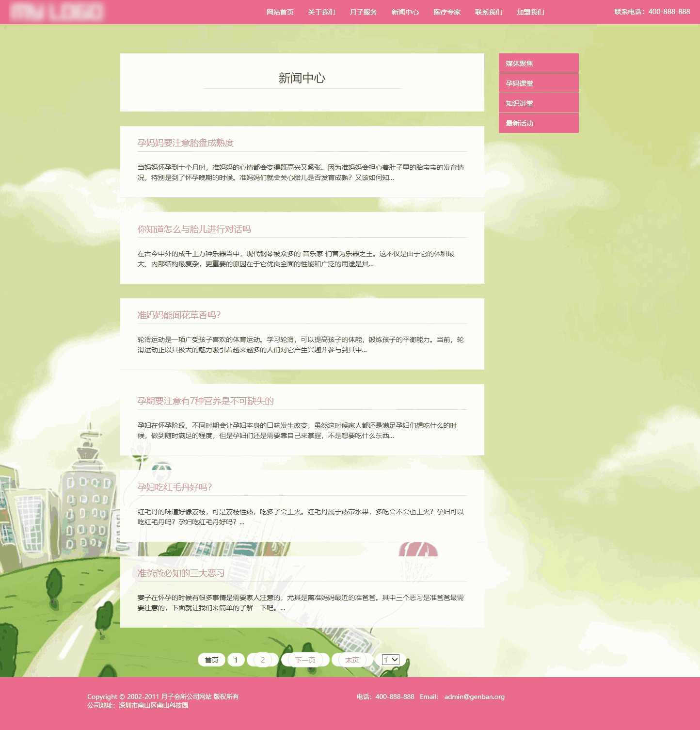The height and width of the screenshot is (730, 700).
Task: Open 准妈妈能闻花草香吗? article
Action: point(179,315)
